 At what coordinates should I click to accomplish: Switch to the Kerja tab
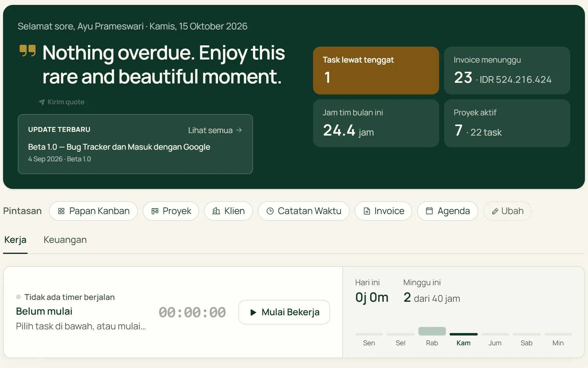point(15,240)
